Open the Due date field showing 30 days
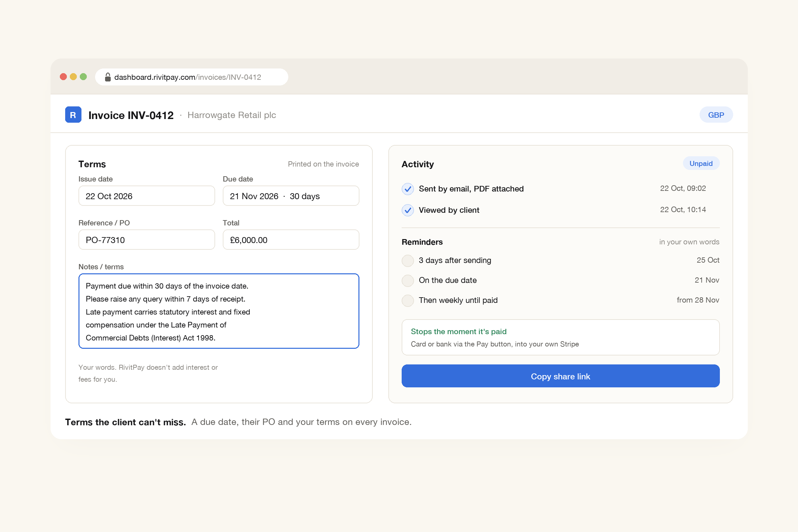 [x=291, y=196]
